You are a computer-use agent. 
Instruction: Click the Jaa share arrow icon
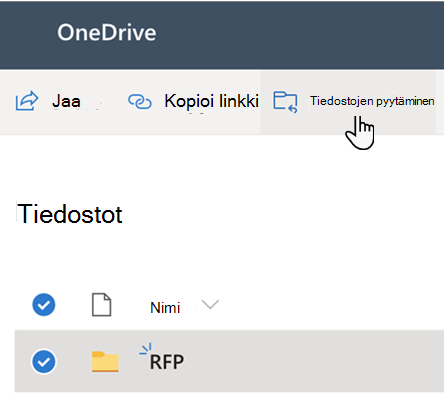coord(27,101)
